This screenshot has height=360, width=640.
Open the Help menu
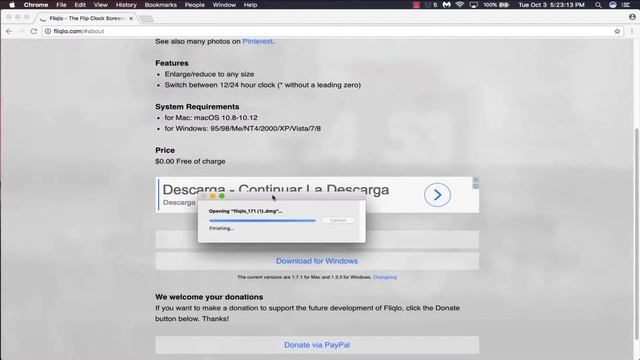point(250,5)
